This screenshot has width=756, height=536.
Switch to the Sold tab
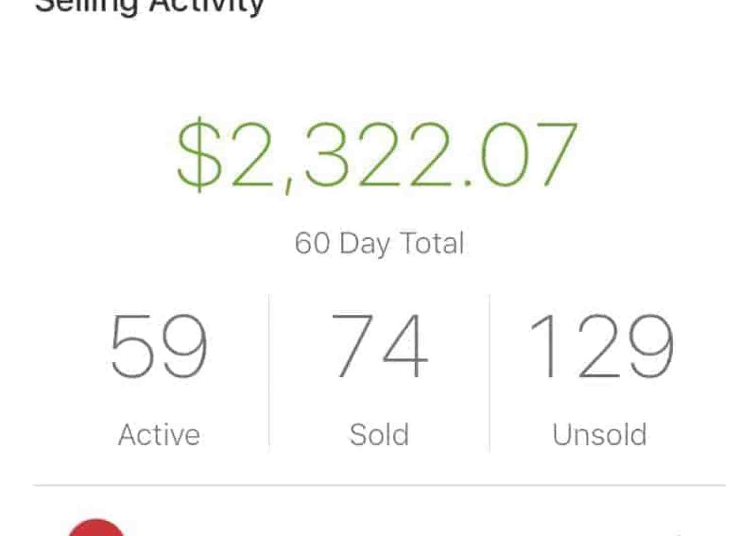(x=378, y=433)
